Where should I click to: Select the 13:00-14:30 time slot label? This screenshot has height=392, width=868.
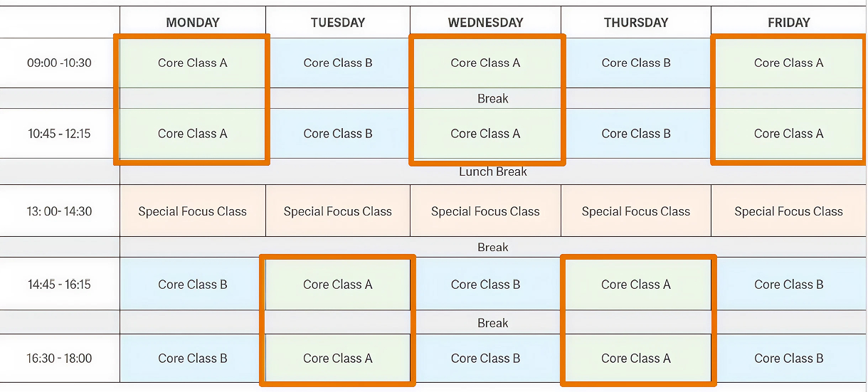point(60,211)
